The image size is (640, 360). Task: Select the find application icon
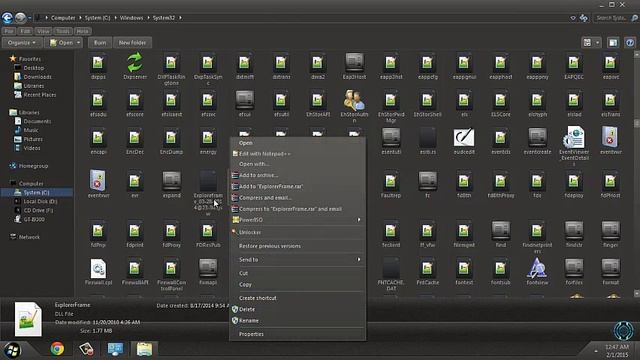tap(501, 231)
